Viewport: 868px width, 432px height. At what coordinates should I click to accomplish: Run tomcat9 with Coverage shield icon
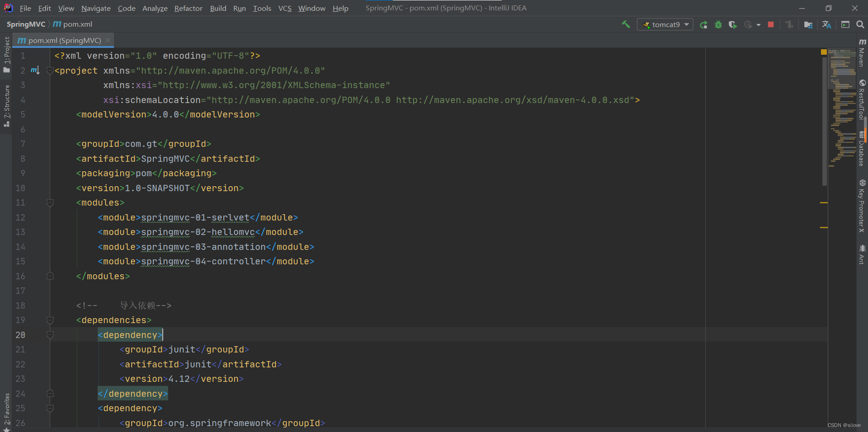pyautogui.click(x=732, y=24)
